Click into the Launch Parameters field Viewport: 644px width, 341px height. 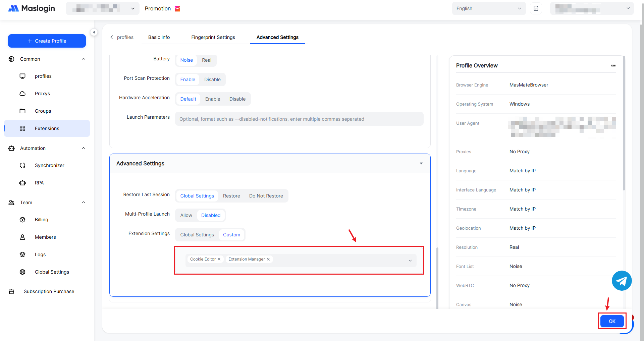pos(299,119)
